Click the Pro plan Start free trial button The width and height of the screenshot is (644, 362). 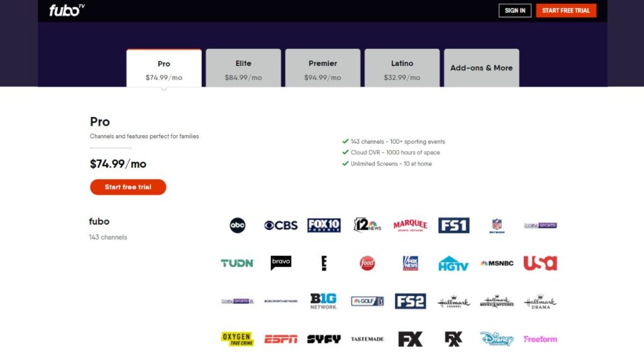point(128,187)
